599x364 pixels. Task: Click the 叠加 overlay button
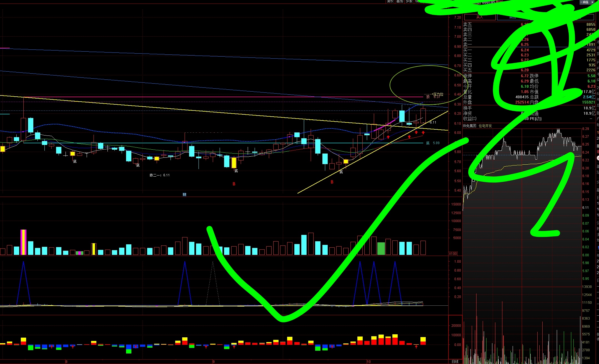400,1
